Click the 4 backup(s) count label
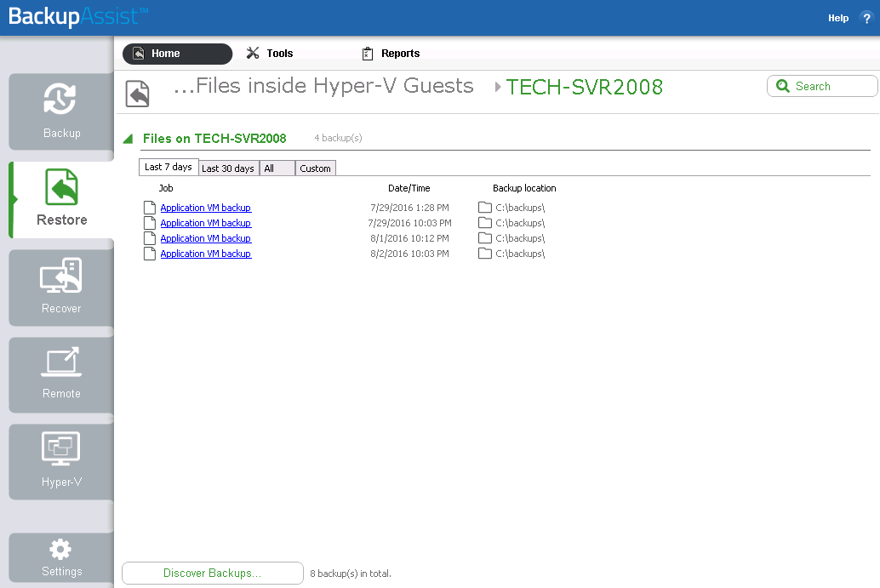This screenshot has width=880, height=588. [338, 138]
